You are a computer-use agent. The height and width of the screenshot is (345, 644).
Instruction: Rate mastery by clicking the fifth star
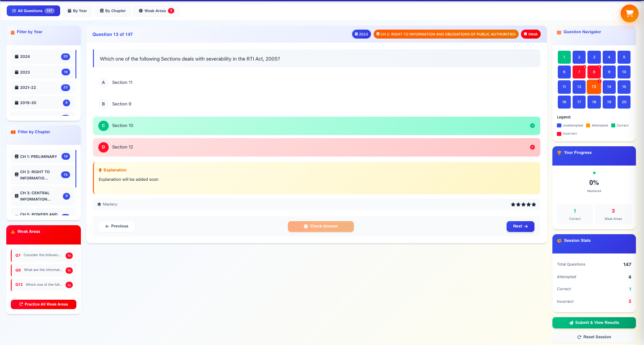coord(534,204)
